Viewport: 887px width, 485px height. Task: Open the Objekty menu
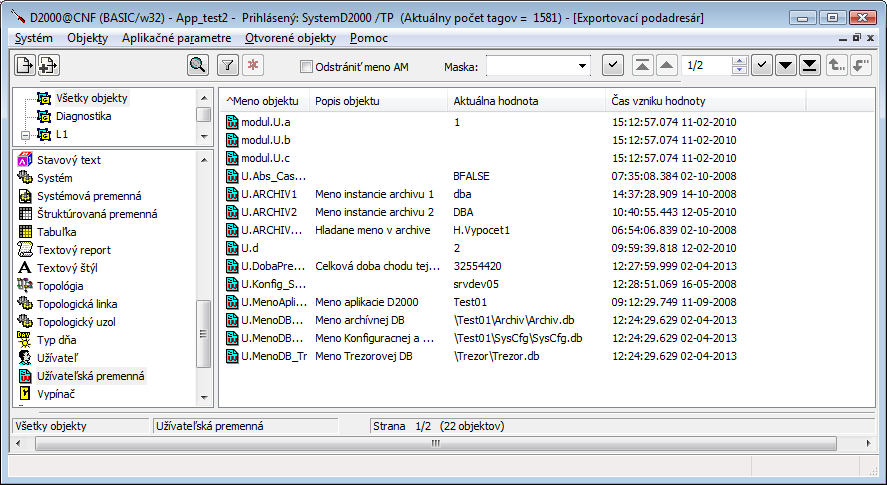tap(87, 38)
